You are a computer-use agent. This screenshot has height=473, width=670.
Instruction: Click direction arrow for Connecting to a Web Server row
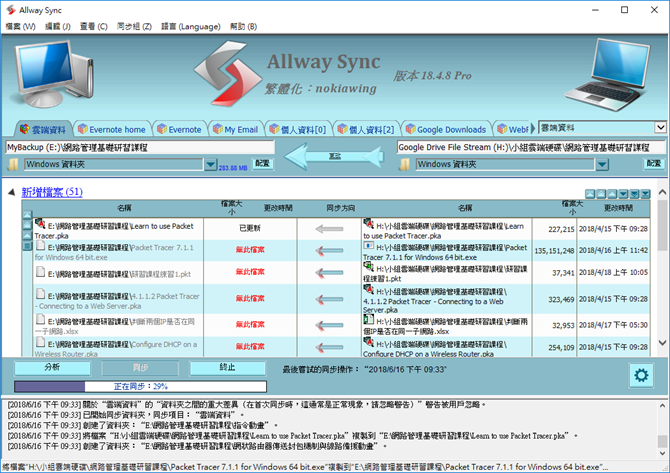329,299
